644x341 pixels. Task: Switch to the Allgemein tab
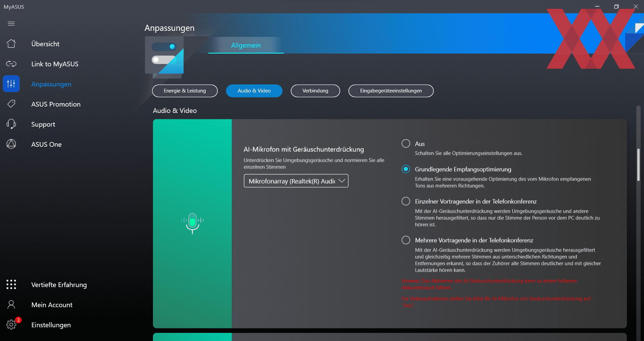(x=246, y=45)
